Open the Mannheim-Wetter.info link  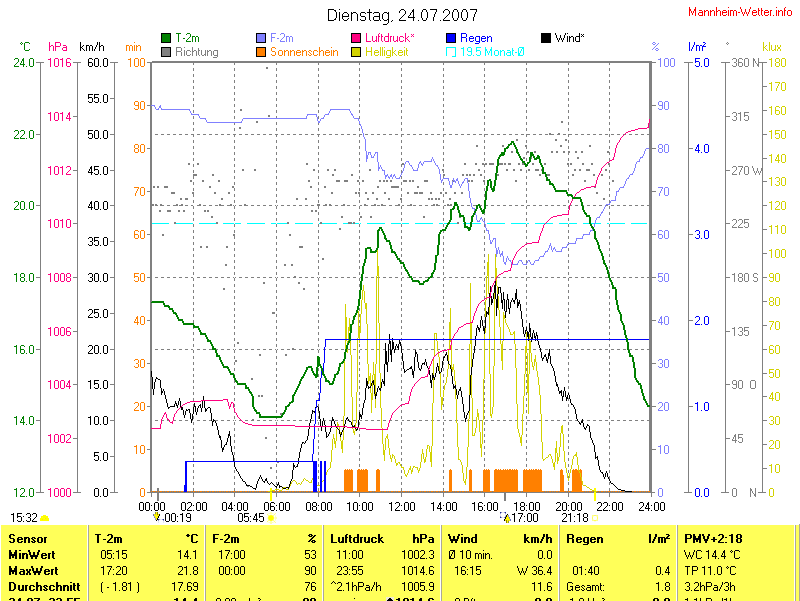740,12
